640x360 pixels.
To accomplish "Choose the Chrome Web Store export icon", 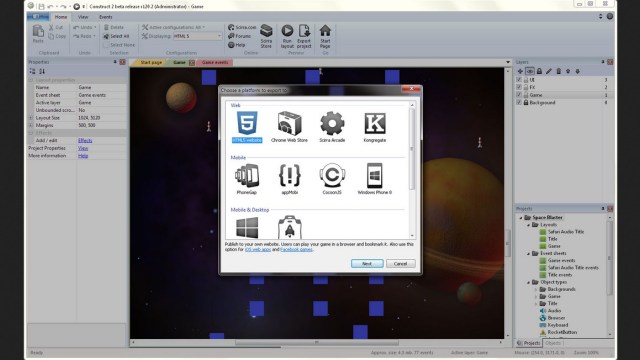I will click(289, 127).
